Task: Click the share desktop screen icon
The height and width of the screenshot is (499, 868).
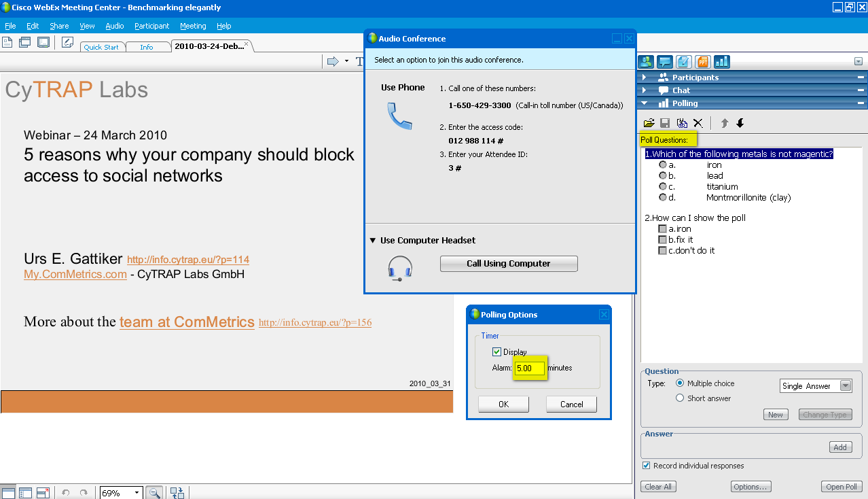Action: [43, 42]
